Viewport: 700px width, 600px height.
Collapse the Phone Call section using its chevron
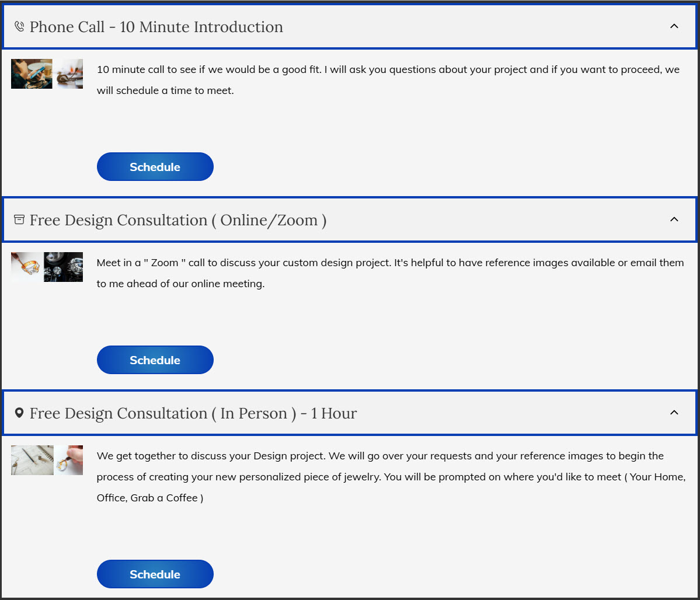coord(674,26)
